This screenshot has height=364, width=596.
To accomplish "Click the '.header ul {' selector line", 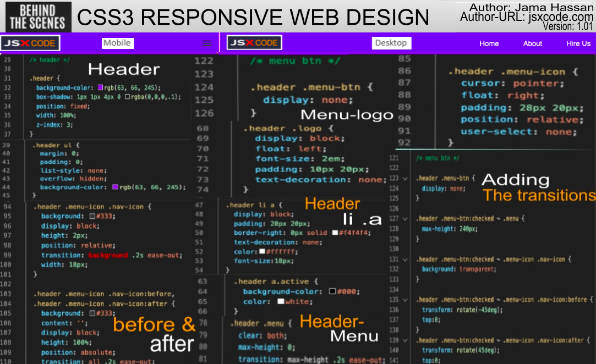I will 56,145.
